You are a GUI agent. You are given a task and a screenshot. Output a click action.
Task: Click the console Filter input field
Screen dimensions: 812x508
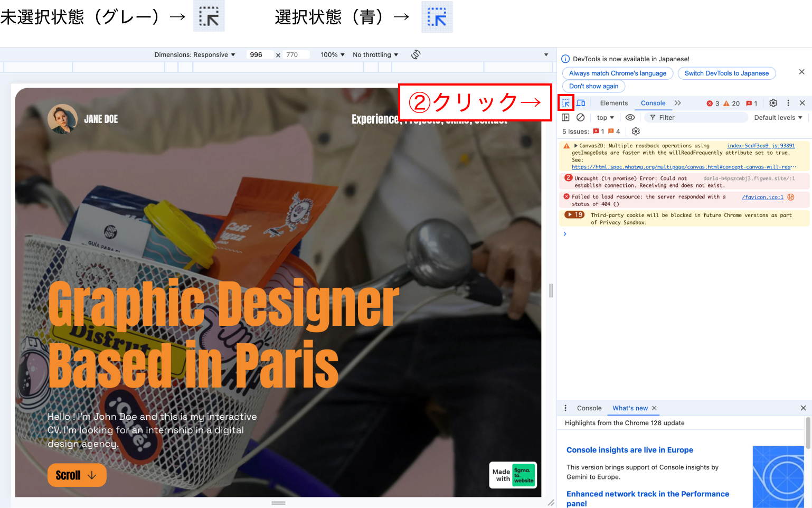697,117
